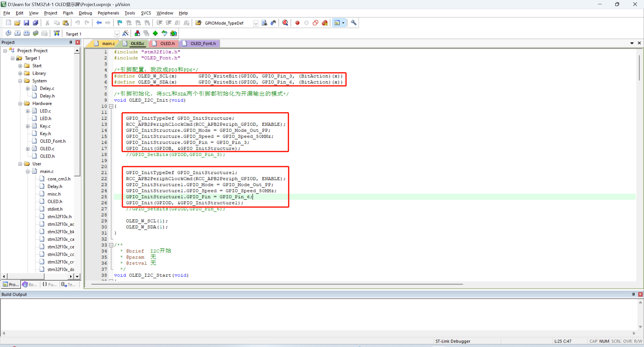
Task: Open the Peripherals menu
Action: [x=108, y=13]
